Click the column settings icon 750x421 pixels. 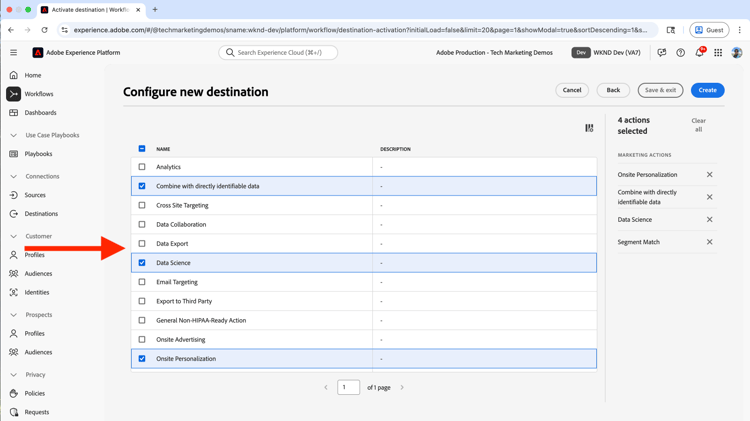[589, 128]
